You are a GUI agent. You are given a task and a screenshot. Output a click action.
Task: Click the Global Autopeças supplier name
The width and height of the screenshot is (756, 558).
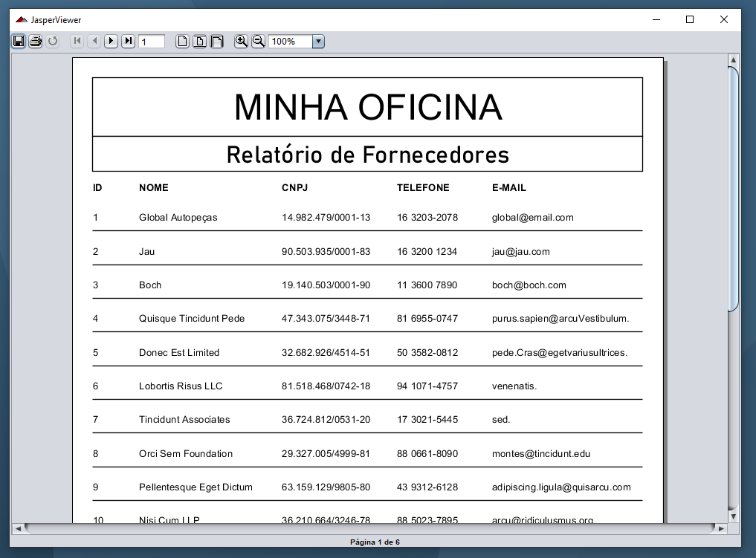coord(178,218)
